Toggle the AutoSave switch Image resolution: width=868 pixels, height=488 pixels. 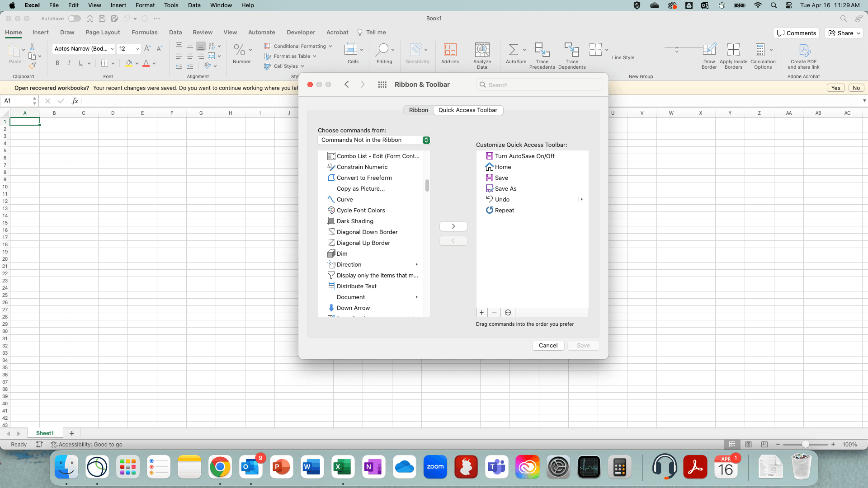point(75,19)
